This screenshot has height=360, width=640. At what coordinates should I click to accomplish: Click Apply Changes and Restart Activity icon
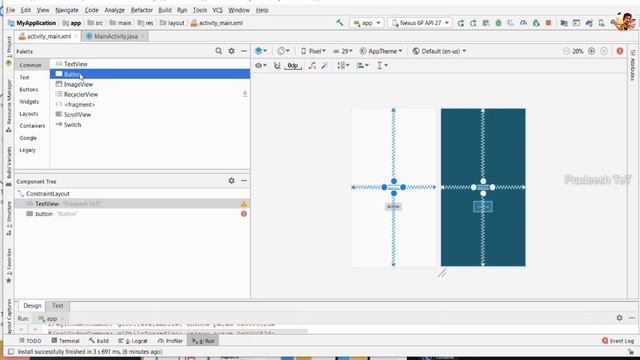point(473,23)
